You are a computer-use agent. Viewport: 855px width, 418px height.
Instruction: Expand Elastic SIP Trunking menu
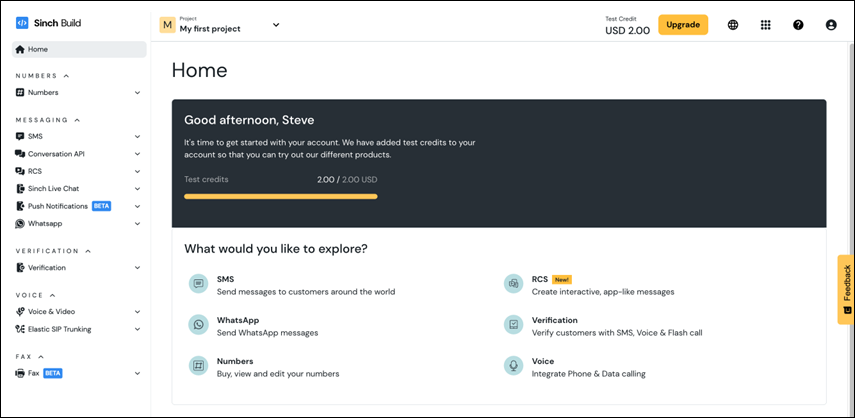click(x=138, y=329)
